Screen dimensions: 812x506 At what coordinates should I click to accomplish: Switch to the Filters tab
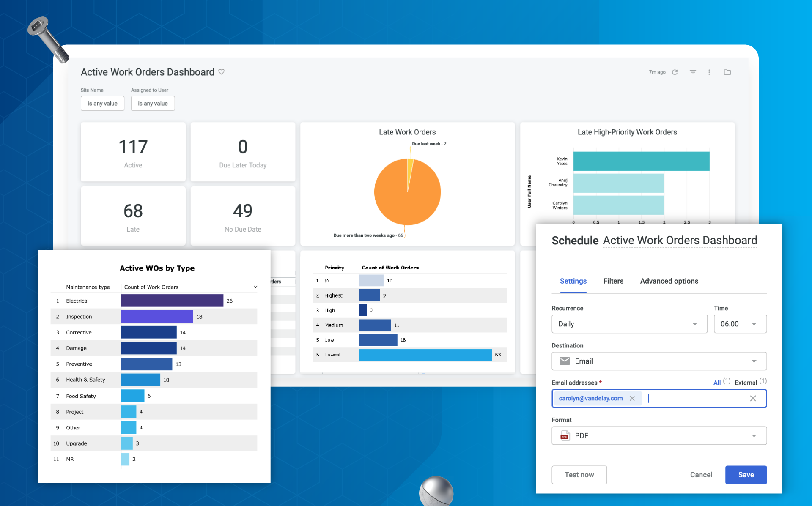613,281
